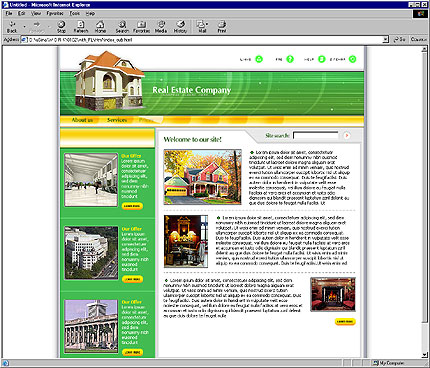430x368 pixels.
Task: Click the green document icon beside HELP
Action: click(321, 59)
